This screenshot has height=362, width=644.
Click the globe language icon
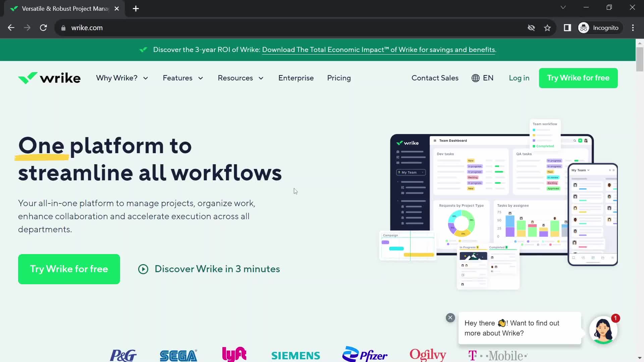475,78
